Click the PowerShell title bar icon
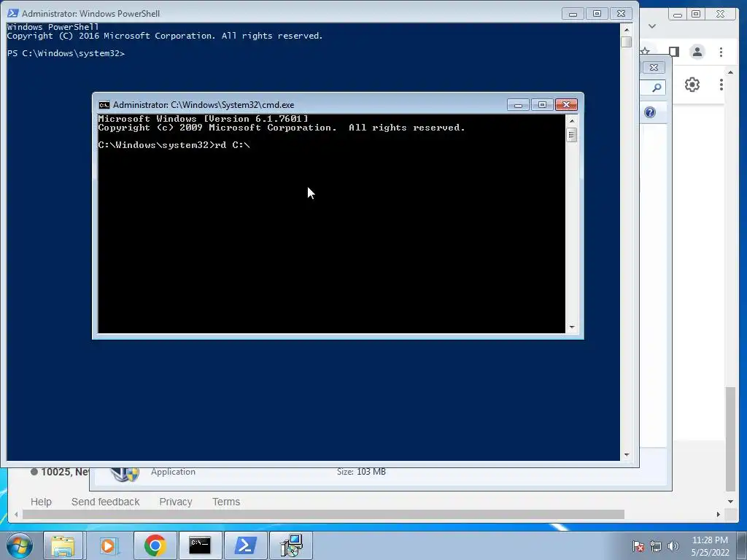Image resolution: width=747 pixels, height=560 pixels. (13, 13)
